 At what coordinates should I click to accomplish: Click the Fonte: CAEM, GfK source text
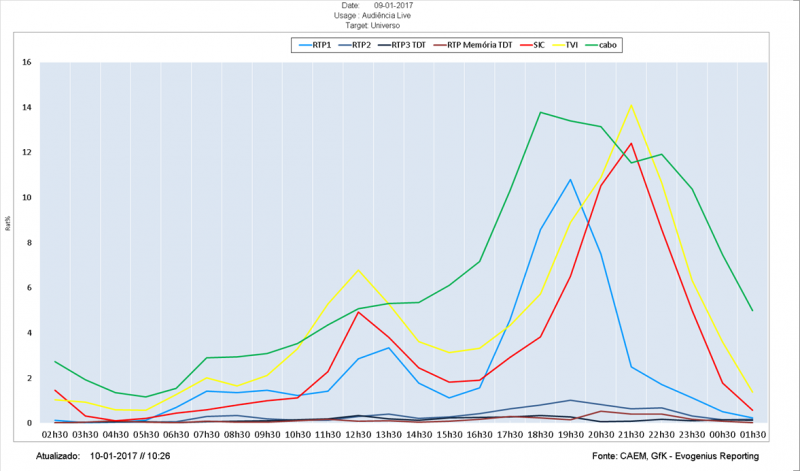point(676,456)
